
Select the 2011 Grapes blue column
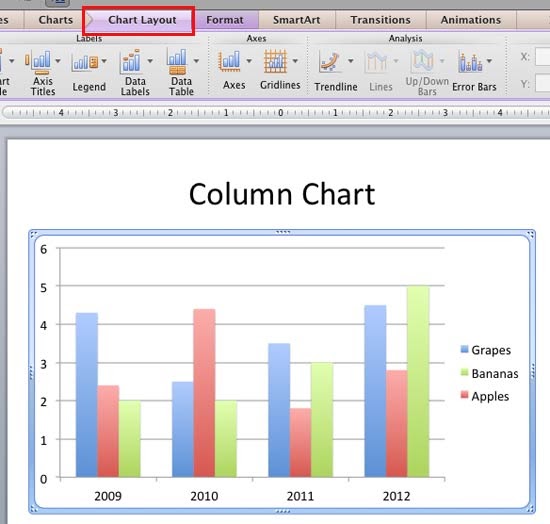[x=279, y=410]
